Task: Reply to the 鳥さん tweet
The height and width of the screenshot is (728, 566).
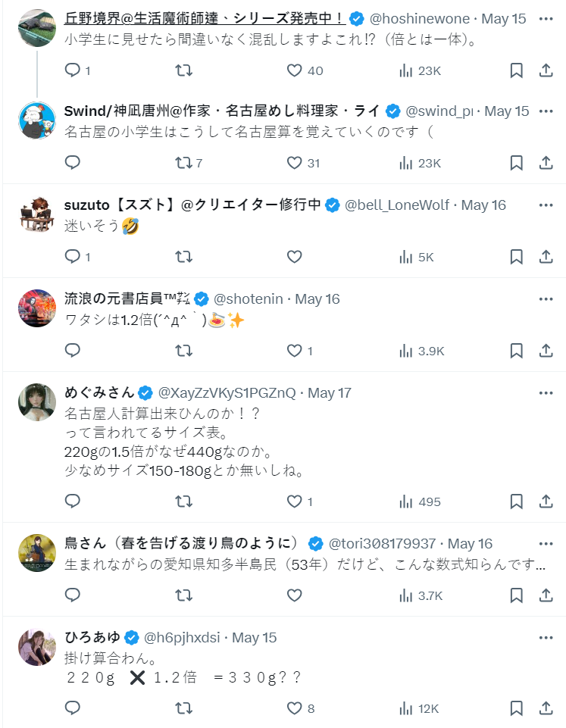Action: [73, 595]
